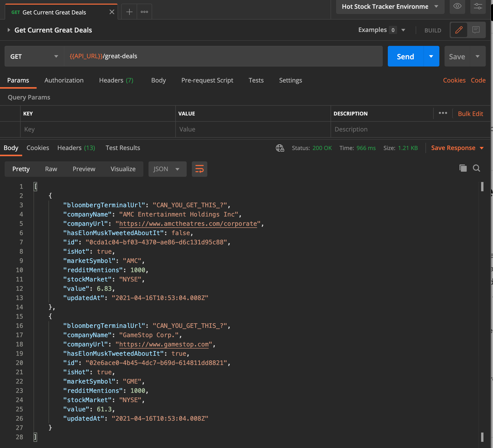Click the Save button
The height and width of the screenshot is (448, 493).
(457, 56)
